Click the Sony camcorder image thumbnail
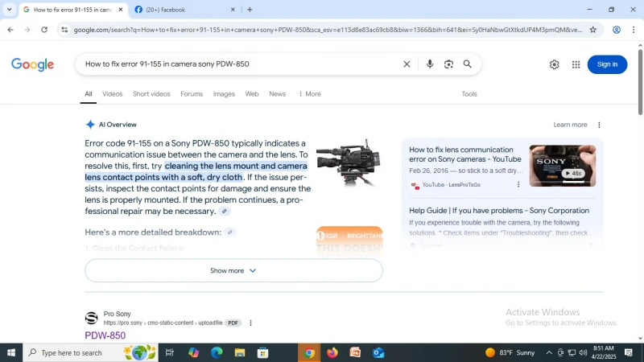The width and height of the screenshot is (644, 362). [x=349, y=163]
